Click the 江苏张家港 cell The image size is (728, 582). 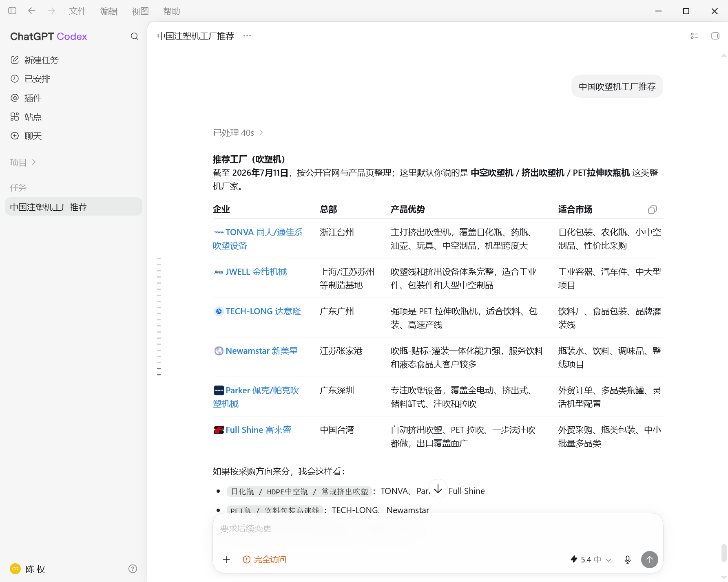[341, 351]
